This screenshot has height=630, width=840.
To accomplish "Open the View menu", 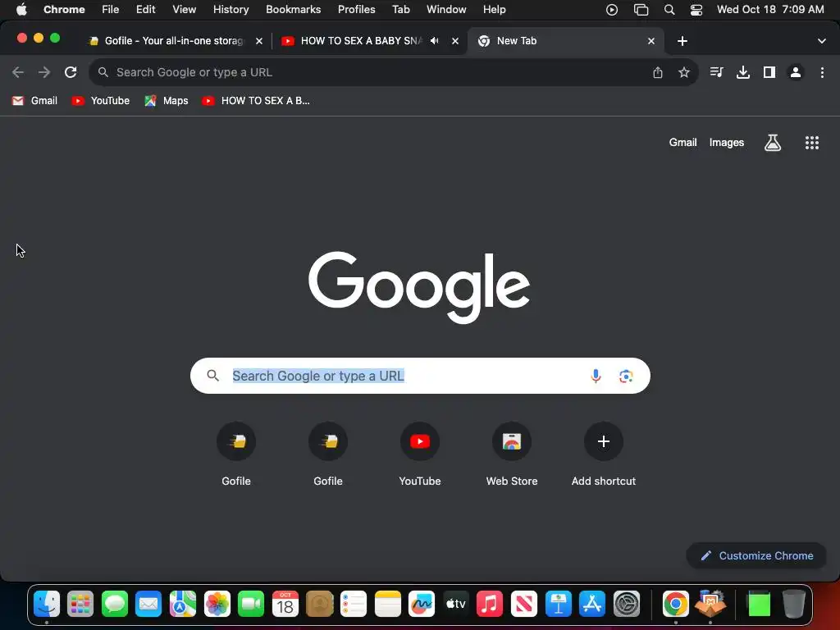I will [x=184, y=10].
